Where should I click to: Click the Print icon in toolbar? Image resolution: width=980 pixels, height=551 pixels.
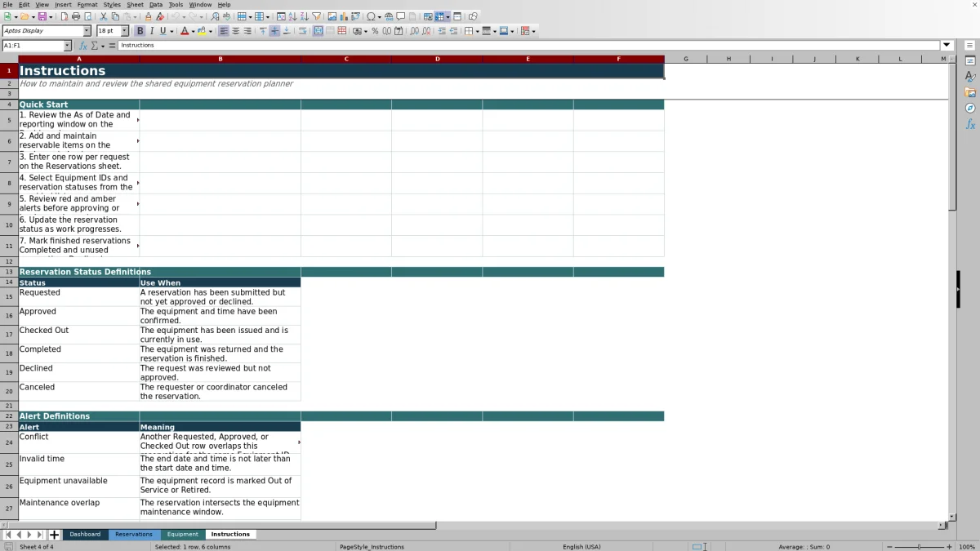point(76,16)
